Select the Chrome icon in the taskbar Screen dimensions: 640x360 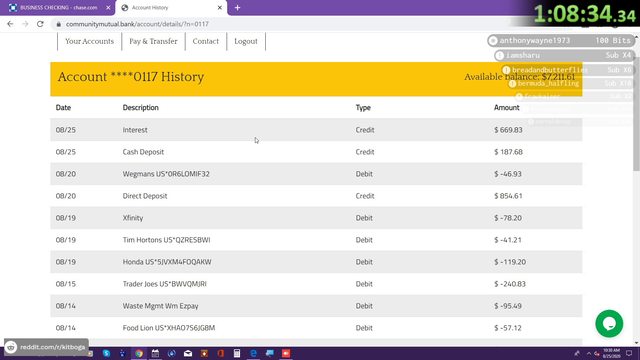click(x=139, y=353)
